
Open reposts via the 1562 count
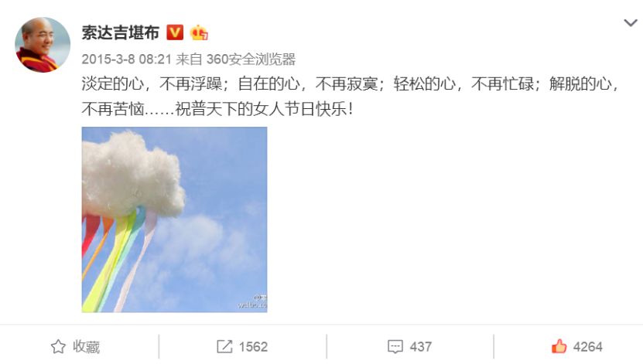coord(253,347)
